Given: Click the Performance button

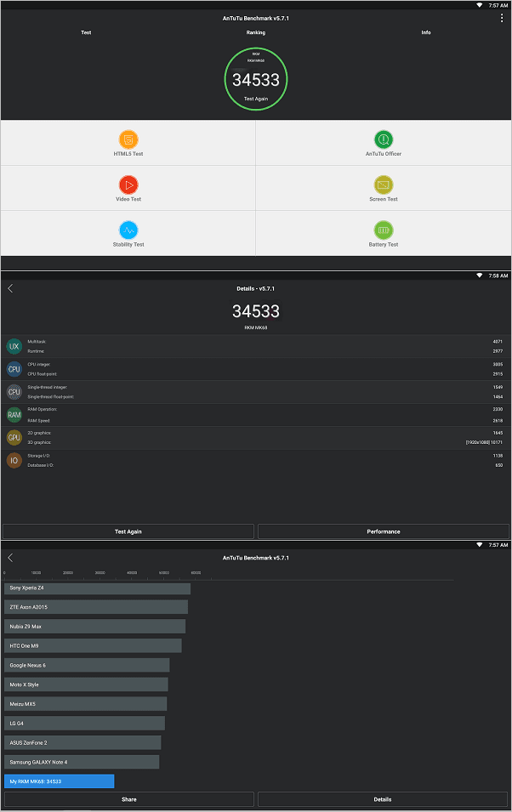Looking at the screenshot, I should 384,531.
